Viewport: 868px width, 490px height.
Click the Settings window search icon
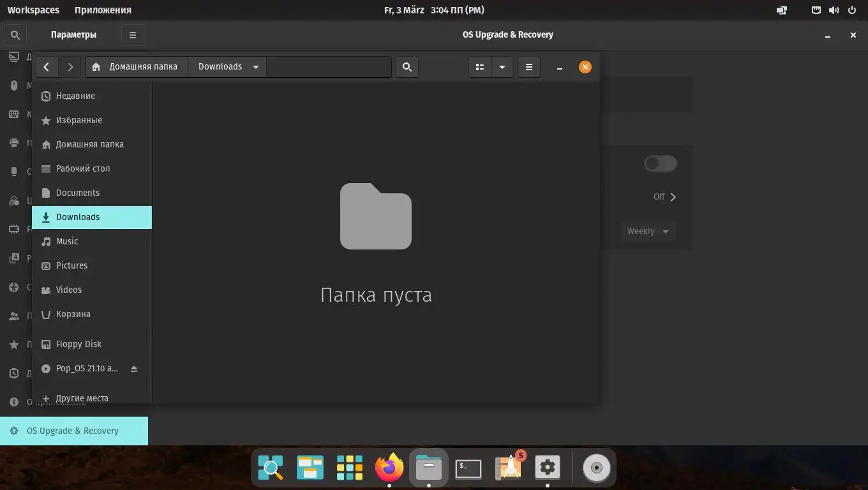15,35
